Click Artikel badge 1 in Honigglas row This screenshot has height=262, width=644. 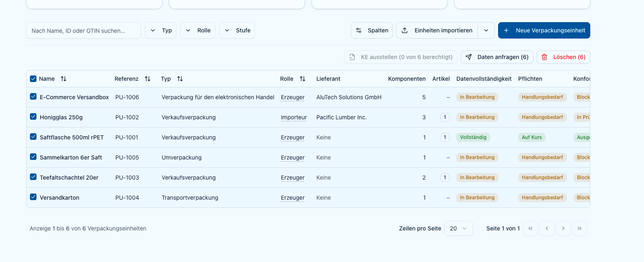[445, 117]
